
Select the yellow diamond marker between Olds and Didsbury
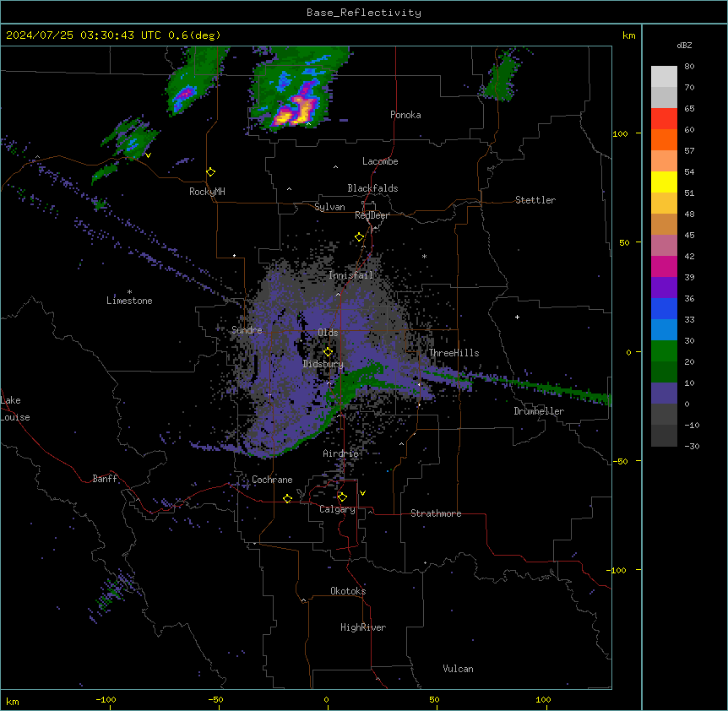328,352
